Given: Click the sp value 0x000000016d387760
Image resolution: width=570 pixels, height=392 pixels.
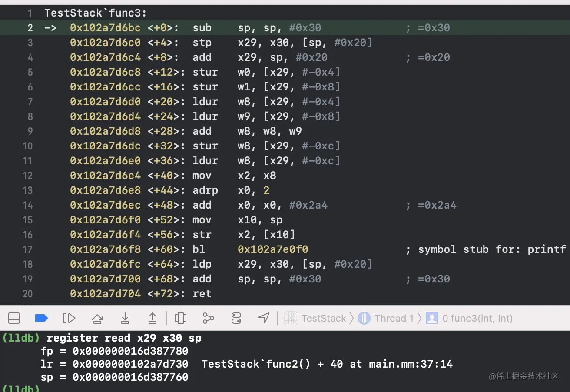Looking at the screenshot, I should (x=130, y=377).
